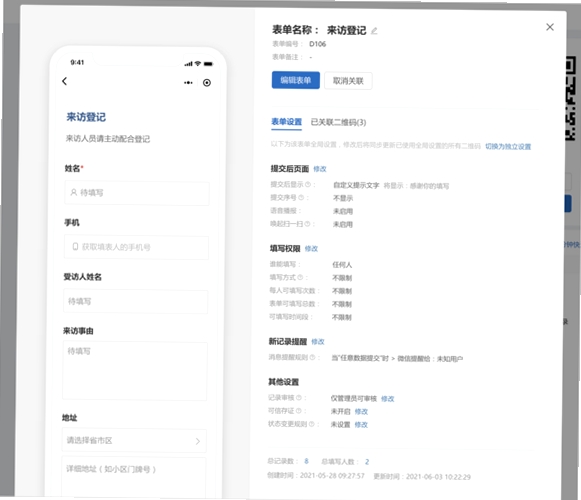Click the help icon next to 提交序号
Viewport: 581px width, 500px height.
(x=301, y=198)
